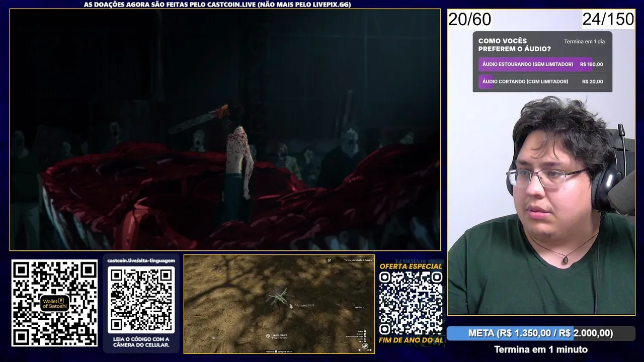Click the 20/60 counter
644x362 pixels.
tap(469, 20)
